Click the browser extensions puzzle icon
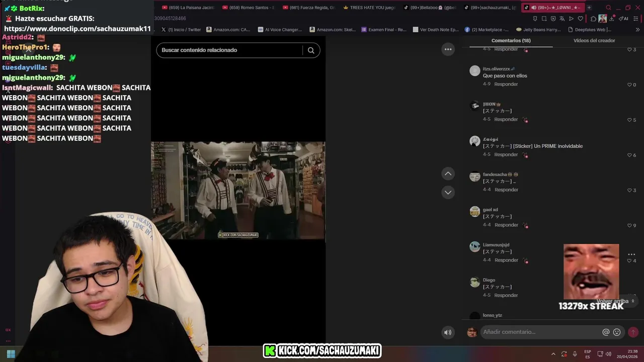The width and height of the screenshot is (644, 362). pyautogui.click(x=593, y=19)
